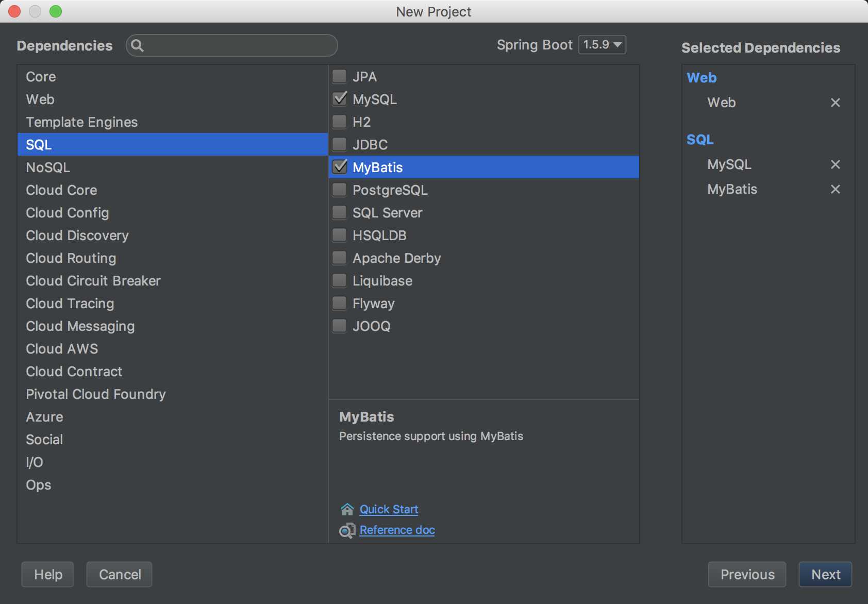This screenshot has height=604, width=868.
Task: Cancel the New Project dialog
Action: pyautogui.click(x=120, y=574)
